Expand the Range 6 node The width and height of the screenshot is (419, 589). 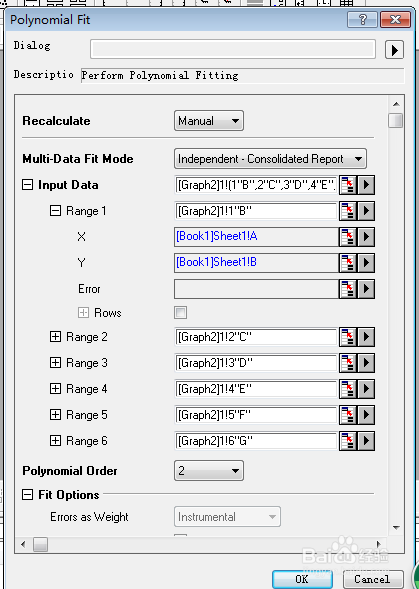(55, 440)
